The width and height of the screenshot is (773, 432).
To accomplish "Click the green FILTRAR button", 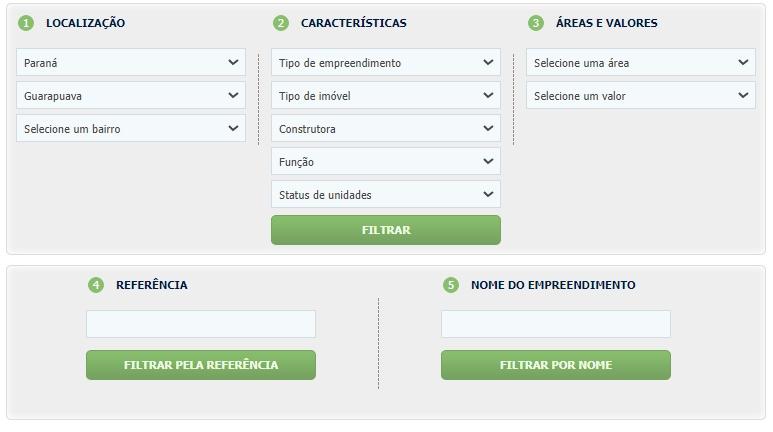I will click(386, 230).
